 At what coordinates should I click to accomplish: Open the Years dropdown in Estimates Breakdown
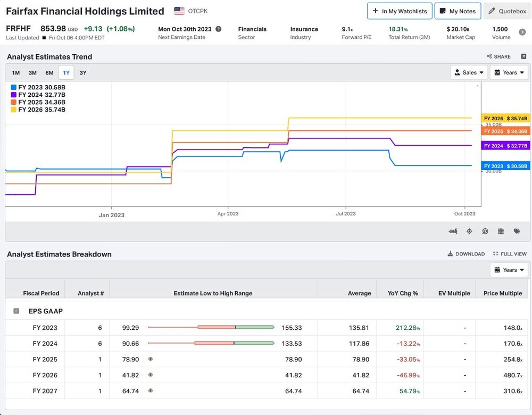[x=509, y=270]
